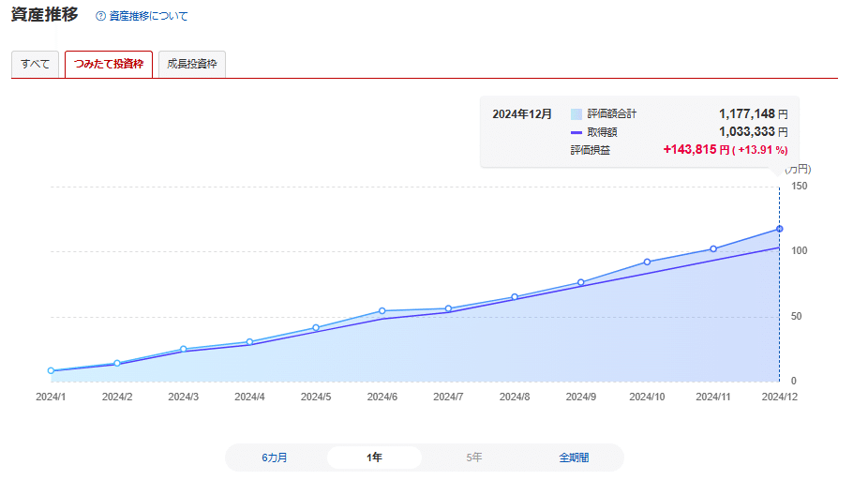Image resolution: width=868 pixels, height=495 pixels.
Task: Click the 評価損益 label in the tooltip
Action: coord(591,150)
